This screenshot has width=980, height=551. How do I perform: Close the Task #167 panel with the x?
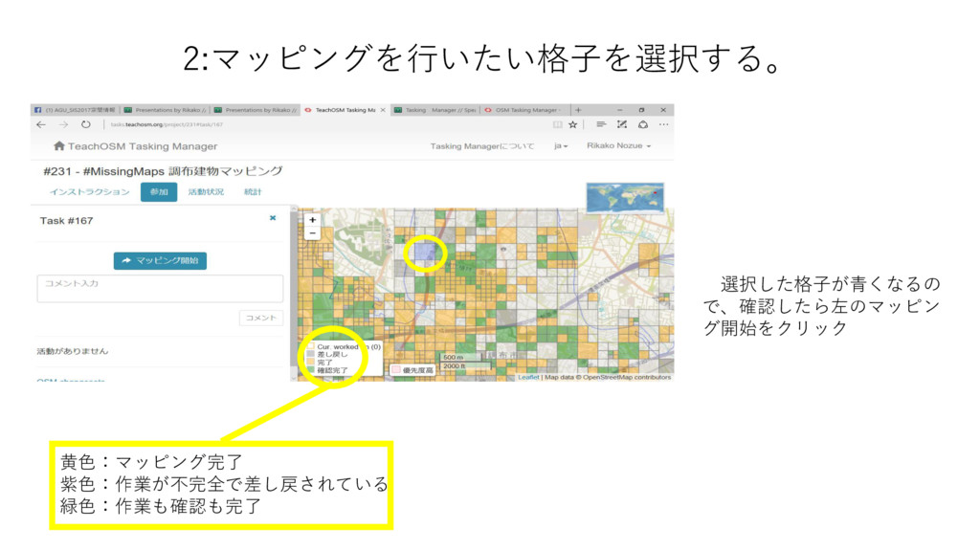273,218
